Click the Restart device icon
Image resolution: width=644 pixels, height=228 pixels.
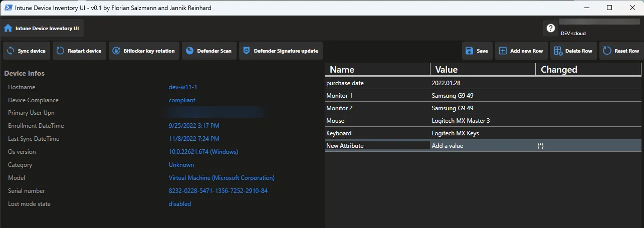point(60,51)
